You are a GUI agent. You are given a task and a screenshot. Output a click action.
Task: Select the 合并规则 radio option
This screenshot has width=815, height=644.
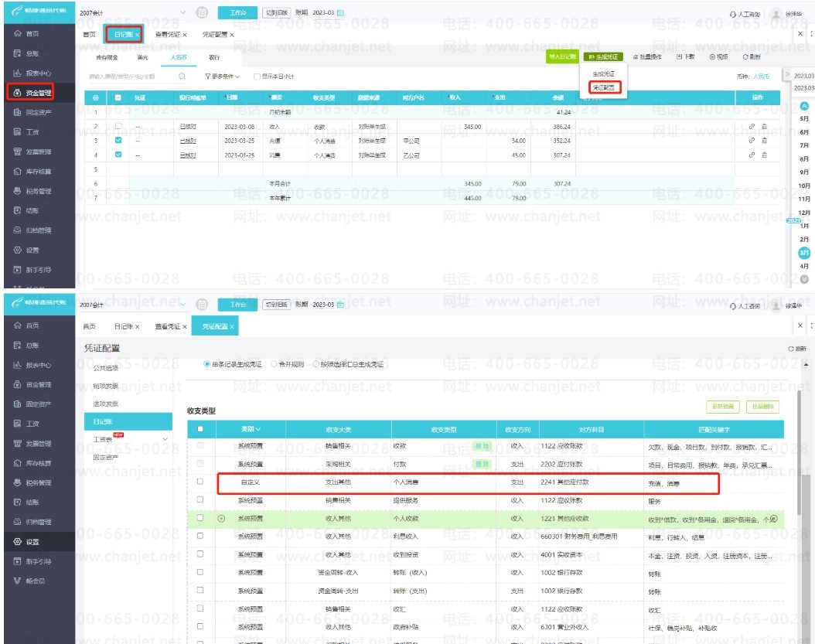(274, 364)
